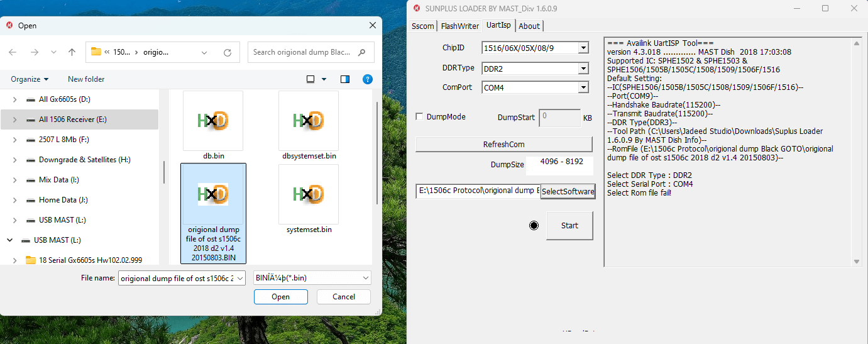This screenshot has width=868, height=344.
Task: Open the ComPort dropdown
Action: [583, 88]
